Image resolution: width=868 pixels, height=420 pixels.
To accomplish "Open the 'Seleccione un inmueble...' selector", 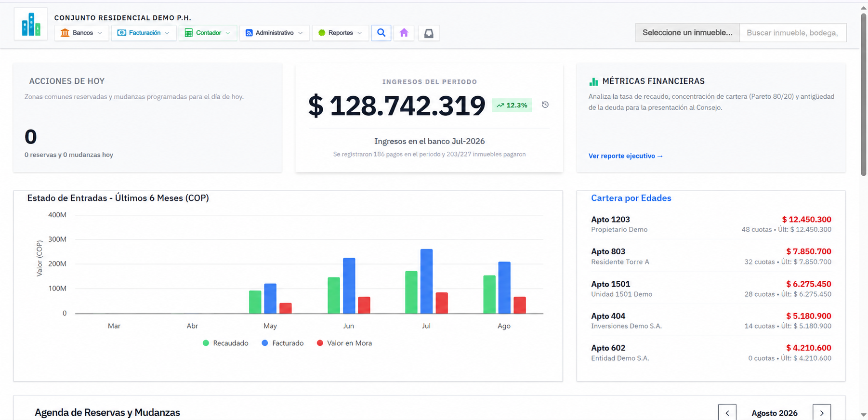I will (687, 33).
